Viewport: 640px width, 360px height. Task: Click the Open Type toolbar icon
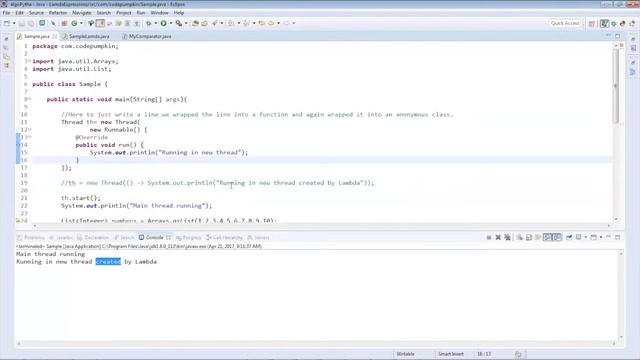click(x=196, y=23)
